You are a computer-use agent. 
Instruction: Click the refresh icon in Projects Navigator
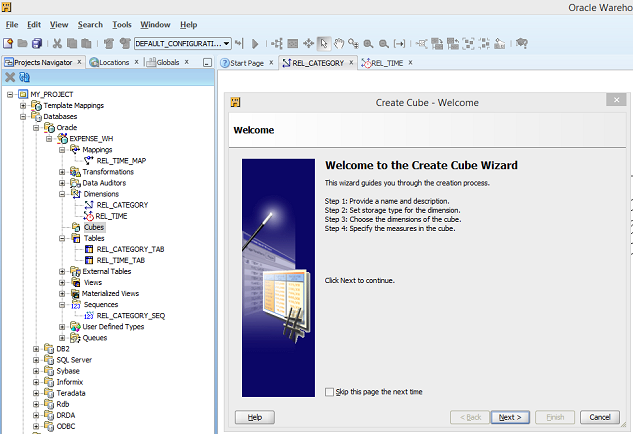click(25, 77)
